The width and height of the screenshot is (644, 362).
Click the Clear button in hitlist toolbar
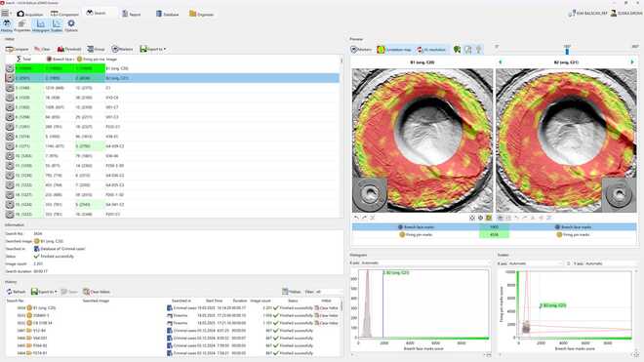(42, 50)
